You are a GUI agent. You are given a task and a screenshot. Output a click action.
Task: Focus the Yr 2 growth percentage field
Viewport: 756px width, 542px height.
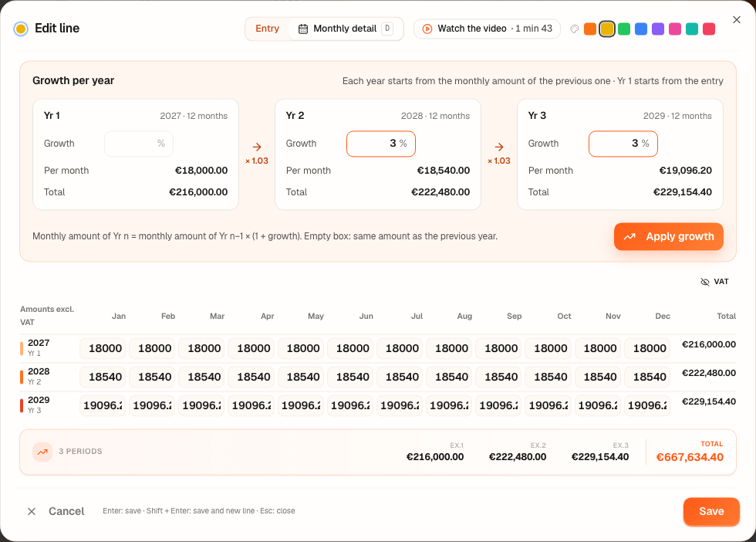pos(381,144)
